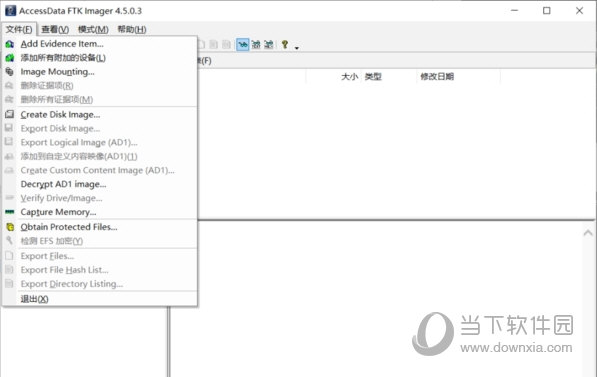Open the 查看(V) menu
This screenshot has width=597, height=377.
pos(55,29)
